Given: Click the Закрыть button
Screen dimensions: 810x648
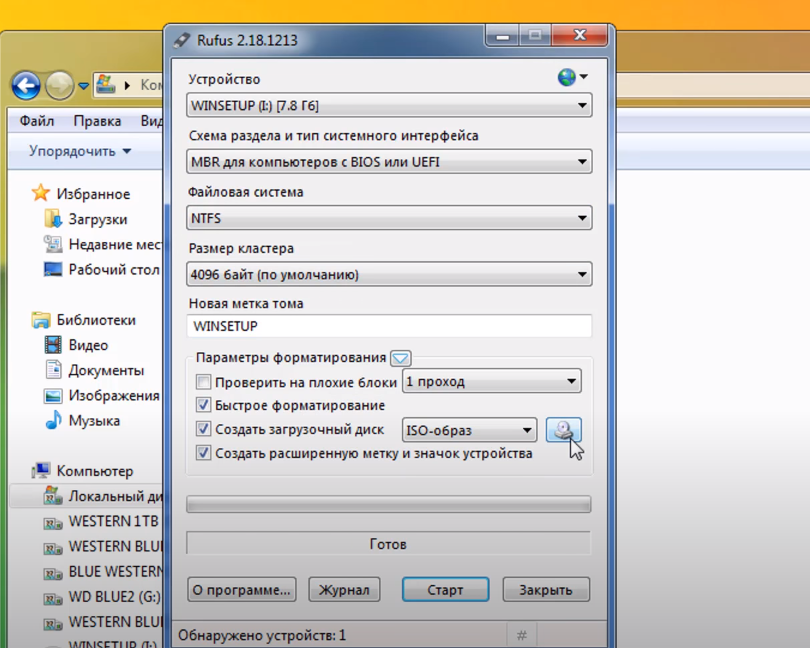Looking at the screenshot, I should (x=546, y=590).
